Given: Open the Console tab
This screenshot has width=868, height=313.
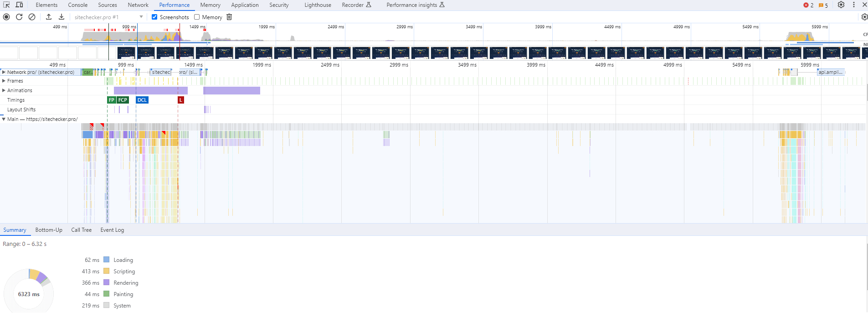Looking at the screenshot, I should (x=78, y=5).
